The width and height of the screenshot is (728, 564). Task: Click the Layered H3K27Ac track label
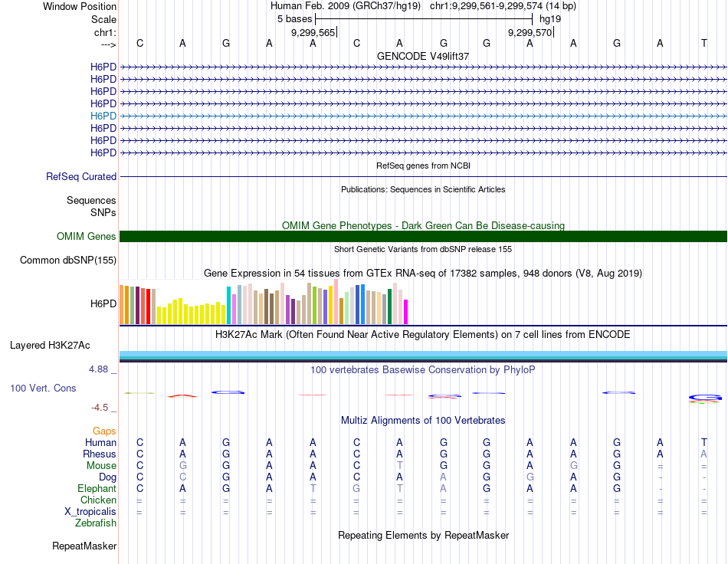(50, 346)
